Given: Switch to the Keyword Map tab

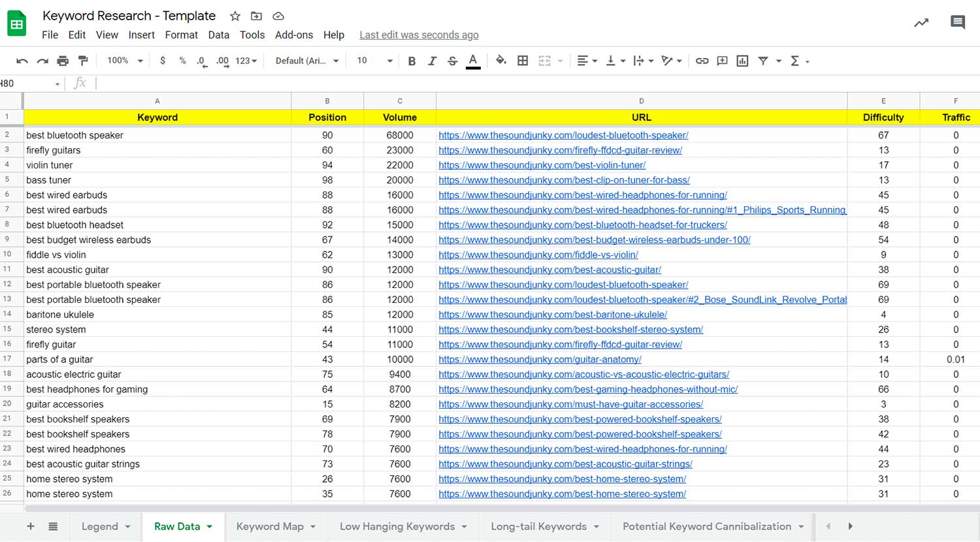Looking at the screenshot, I should 270,526.
